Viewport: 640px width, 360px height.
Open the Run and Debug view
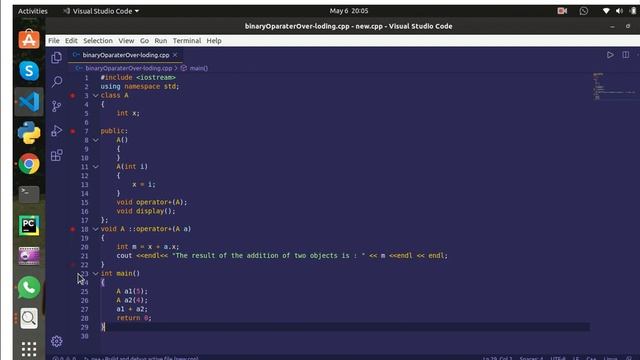pos(57,131)
